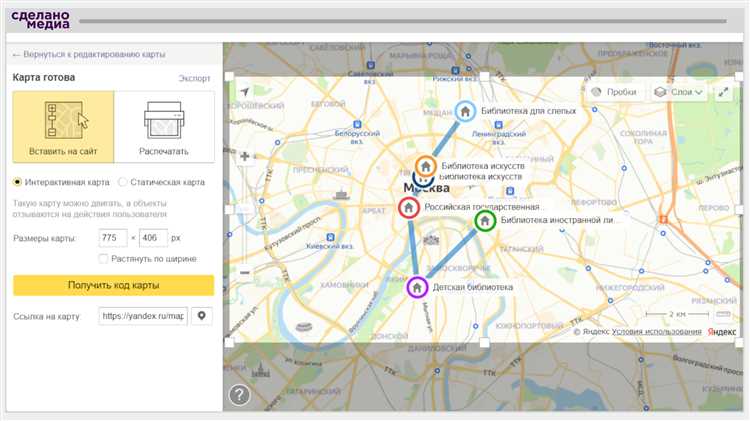The image size is (750, 421).
Task: Toggle Пробки traffic layer on map
Action: click(x=613, y=92)
